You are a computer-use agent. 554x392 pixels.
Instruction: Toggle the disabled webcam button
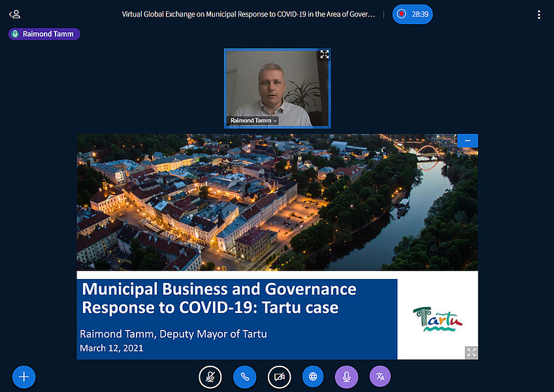279,377
